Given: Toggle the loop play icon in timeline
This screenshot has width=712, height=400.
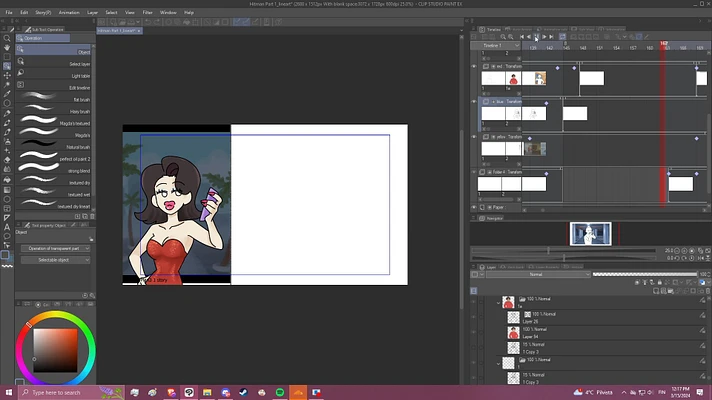Looking at the screenshot, I should click(x=562, y=37).
